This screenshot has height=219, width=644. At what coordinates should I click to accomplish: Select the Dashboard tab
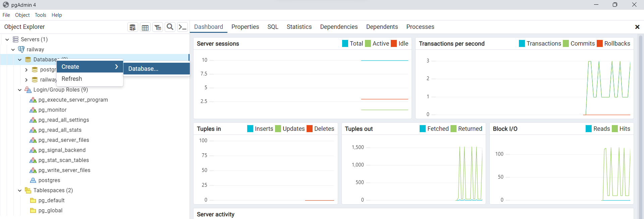tap(209, 27)
